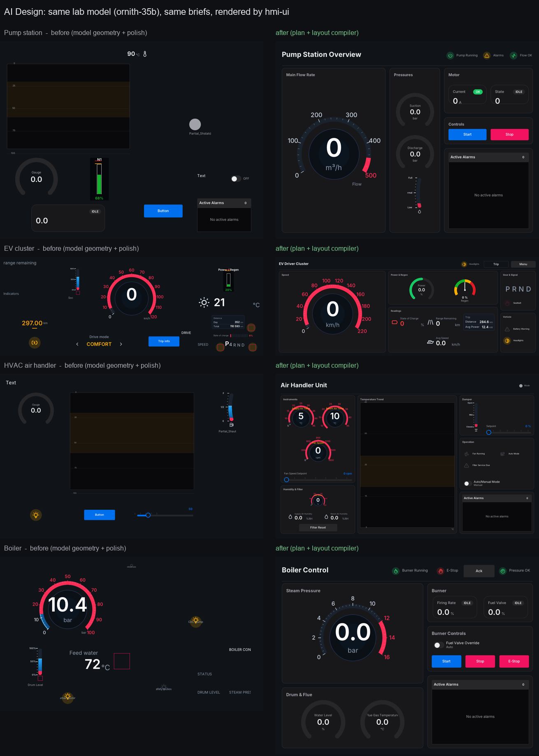
Task: Click the Firing Rate IDLE badge
Action: 467,603
